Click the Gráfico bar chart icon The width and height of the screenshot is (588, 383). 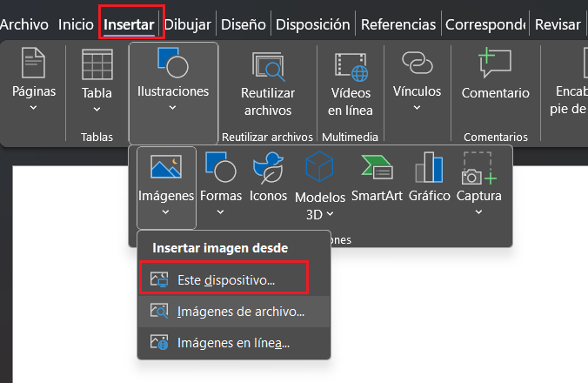pyautogui.click(x=429, y=167)
